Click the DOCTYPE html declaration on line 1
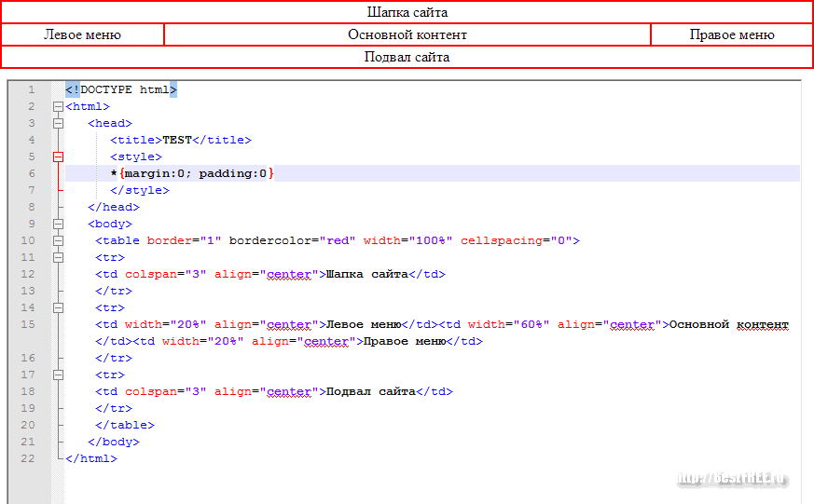Viewport: 814px width, 504px height. [x=121, y=89]
